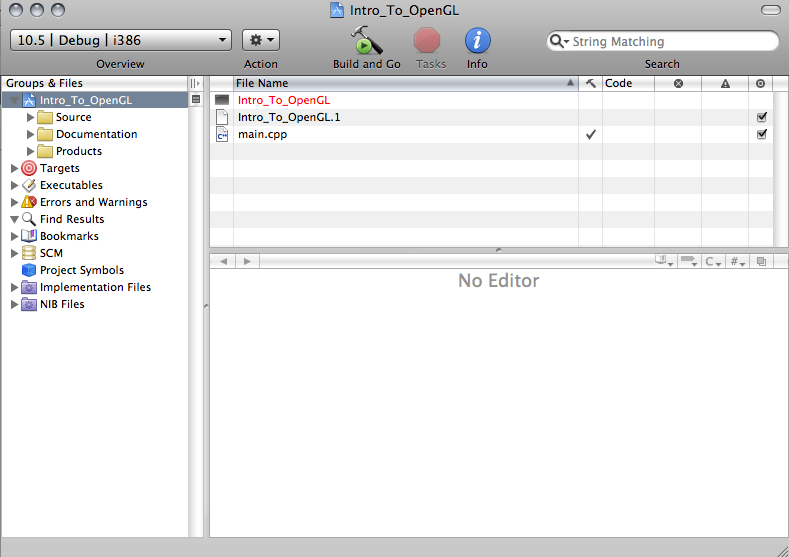Toggle target checkbox for main.cpp
The image size is (789, 557).
[762, 134]
